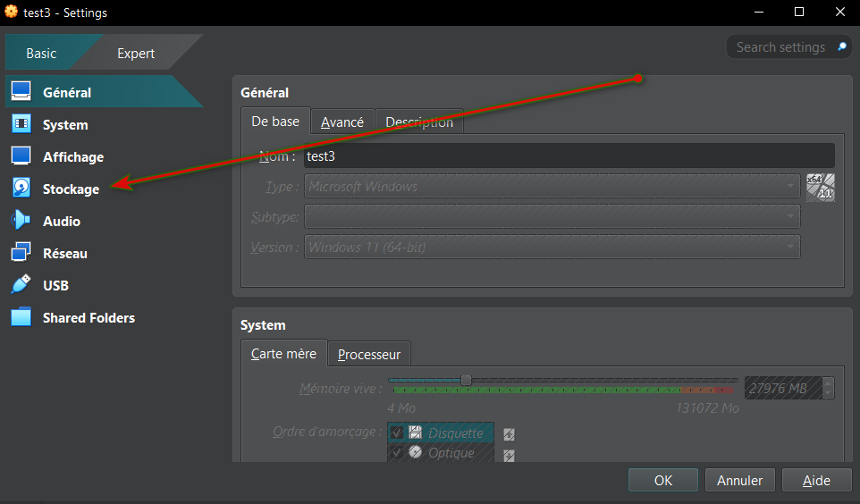Image resolution: width=860 pixels, height=504 pixels.
Task: Toggle the Optique boot order checkbox
Action: (x=398, y=452)
